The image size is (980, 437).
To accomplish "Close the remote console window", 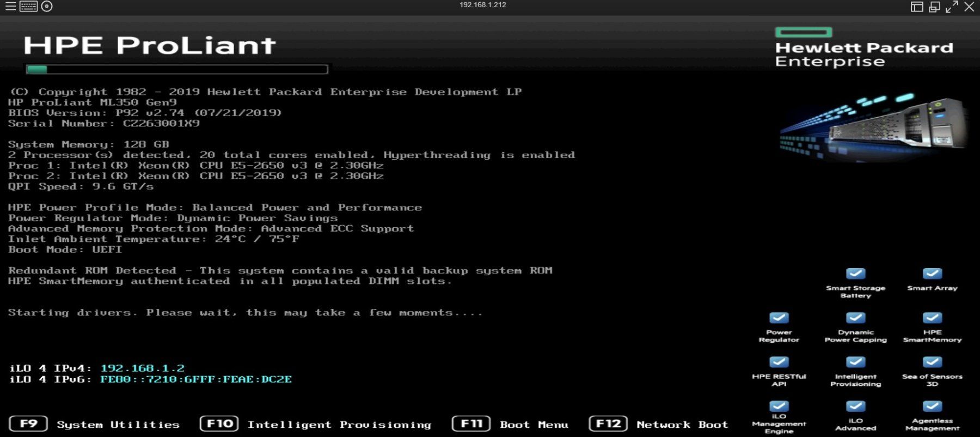I will pos(969,7).
